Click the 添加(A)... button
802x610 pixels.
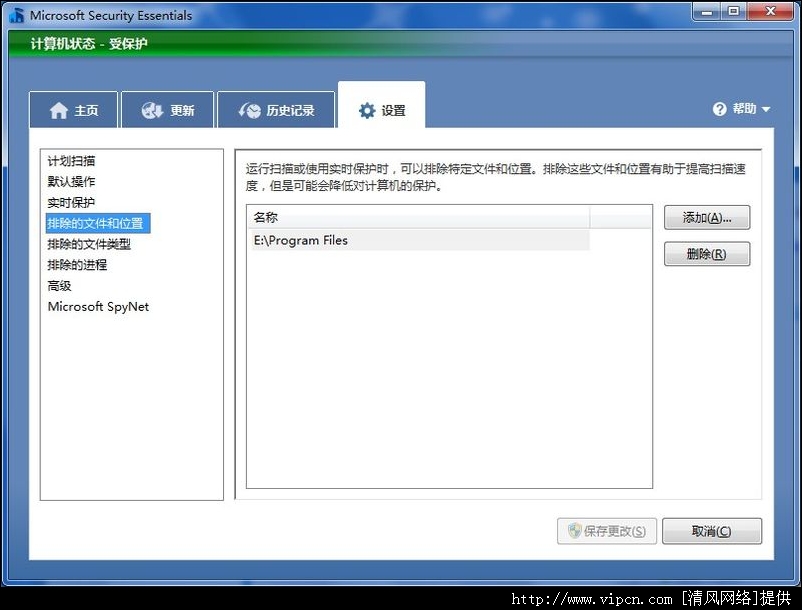point(707,218)
